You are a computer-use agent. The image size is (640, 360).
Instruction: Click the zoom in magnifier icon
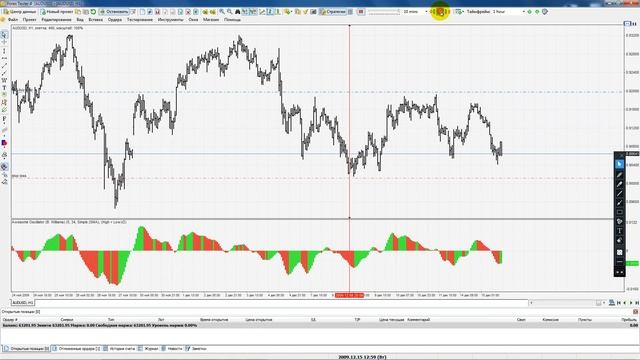point(222,12)
